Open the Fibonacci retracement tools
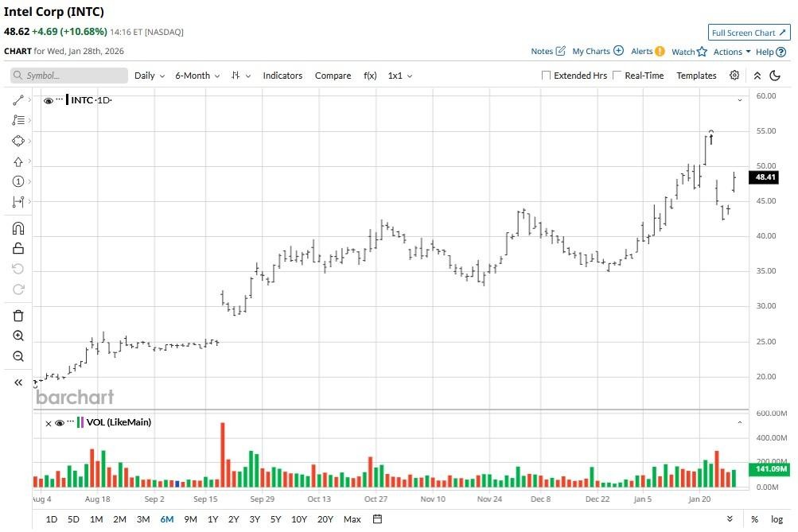The image size is (798, 532). click(18, 120)
